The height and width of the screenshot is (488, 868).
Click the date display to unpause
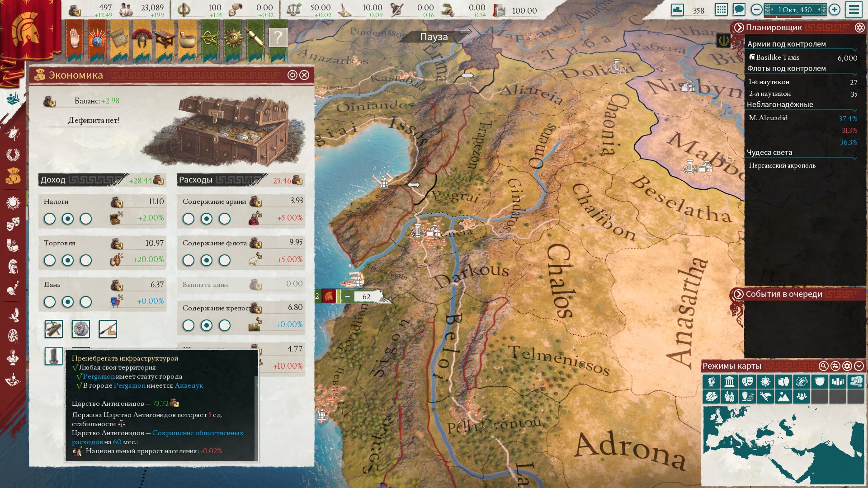795,9
